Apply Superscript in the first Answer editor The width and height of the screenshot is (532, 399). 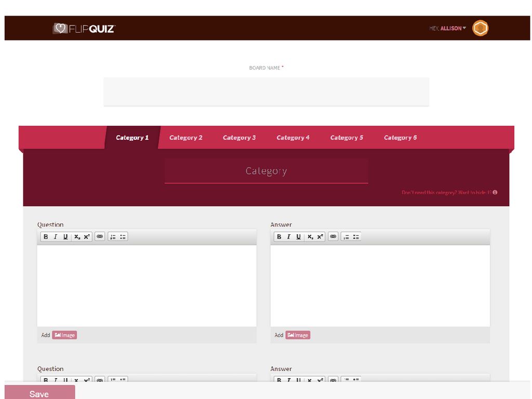320,237
